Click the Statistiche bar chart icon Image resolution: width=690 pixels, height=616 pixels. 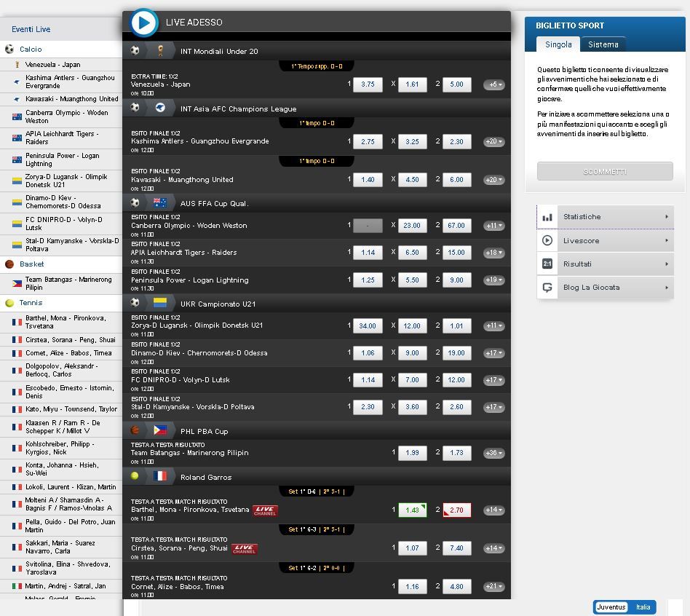click(x=547, y=217)
